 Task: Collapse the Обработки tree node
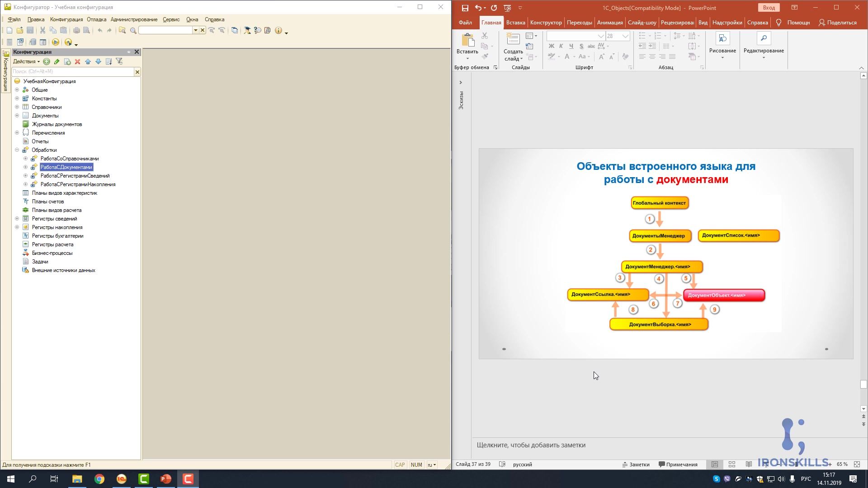coord(17,150)
